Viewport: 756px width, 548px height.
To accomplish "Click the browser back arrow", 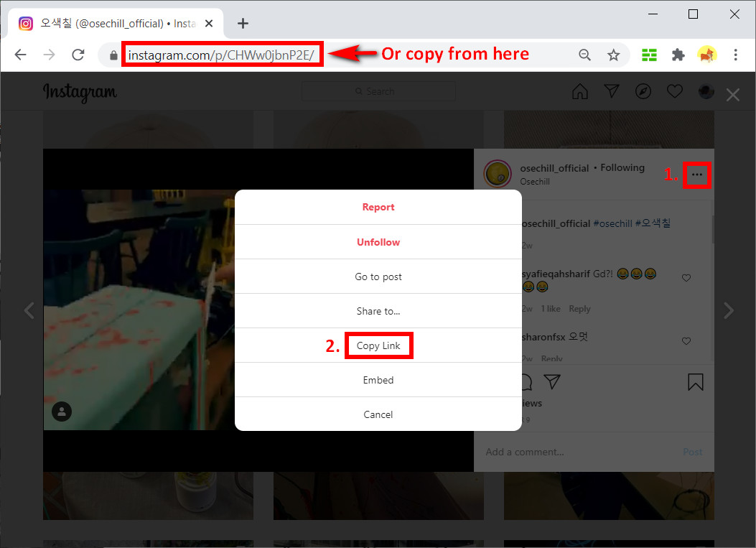I will pyautogui.click(x=20, y=55).
